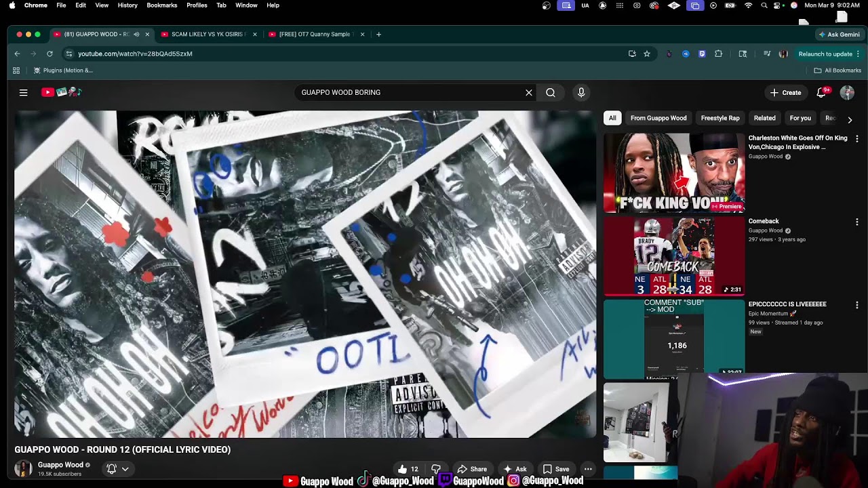868x488 pixels.
Task: Save video to a playlist
Action: click(555, 469)
